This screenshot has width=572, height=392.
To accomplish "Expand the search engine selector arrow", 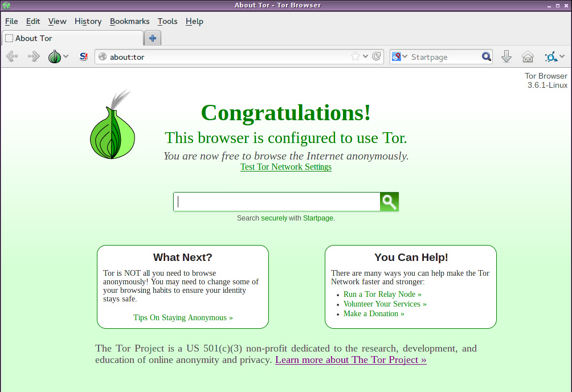I will pyautogui.click(x=405, y=56).
